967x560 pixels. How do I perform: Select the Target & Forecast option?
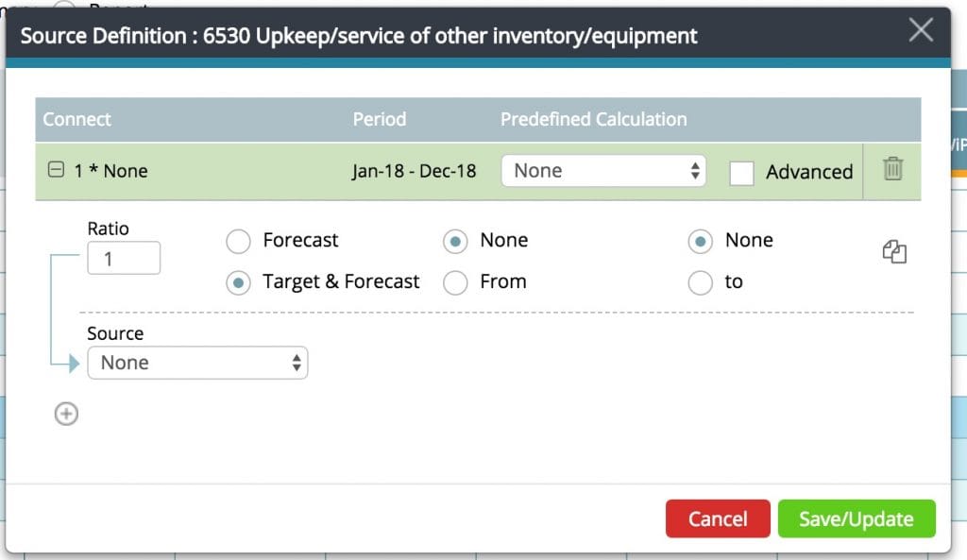(x=239, y=282)
